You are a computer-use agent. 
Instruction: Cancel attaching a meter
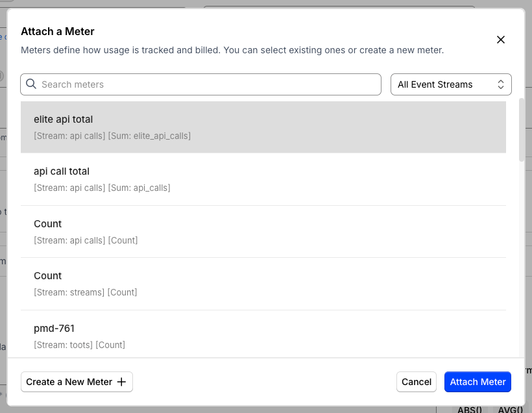click(x=417, y=382)
